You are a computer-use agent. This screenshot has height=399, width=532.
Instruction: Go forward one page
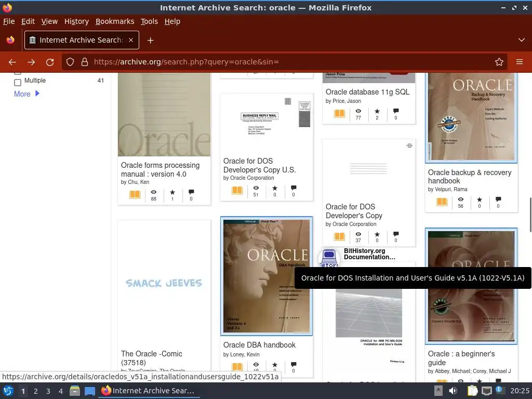(x=31, y=62)
